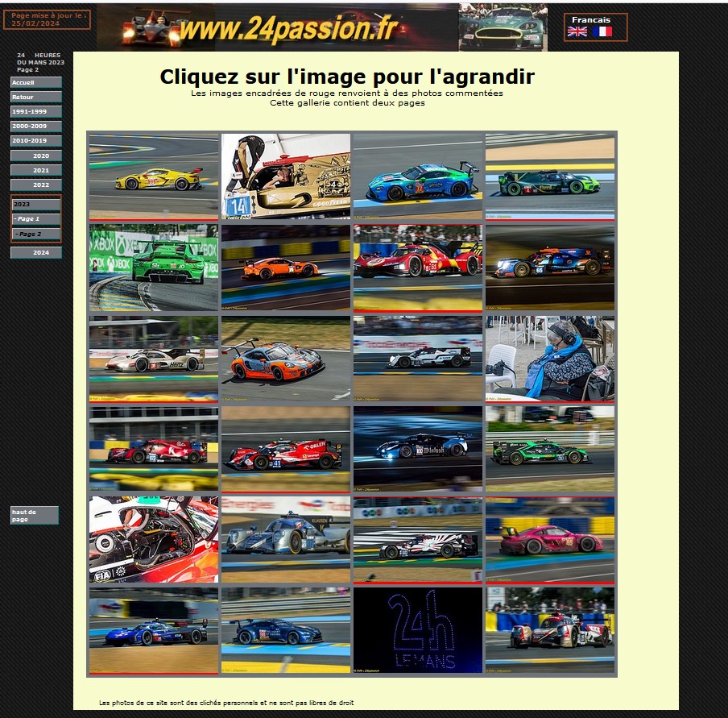Open the 2010-2019 gallery section

tap(36, 140)
